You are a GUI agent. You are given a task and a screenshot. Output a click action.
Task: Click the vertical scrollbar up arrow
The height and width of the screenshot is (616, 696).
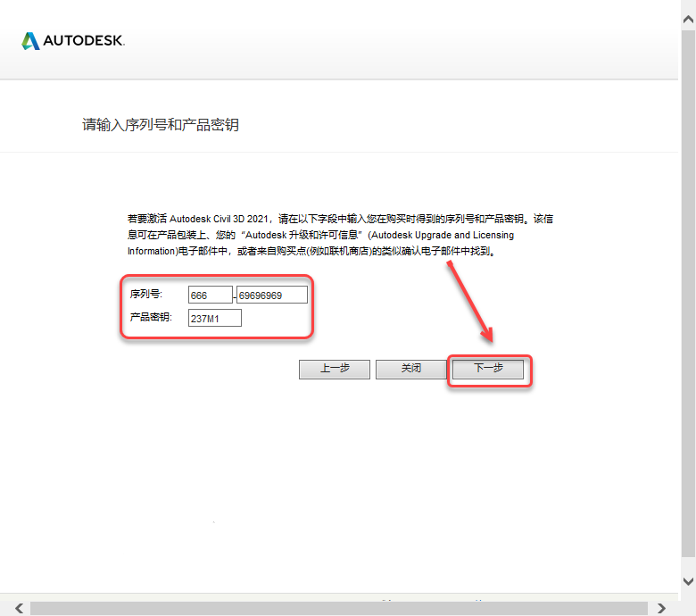[689, 19]
